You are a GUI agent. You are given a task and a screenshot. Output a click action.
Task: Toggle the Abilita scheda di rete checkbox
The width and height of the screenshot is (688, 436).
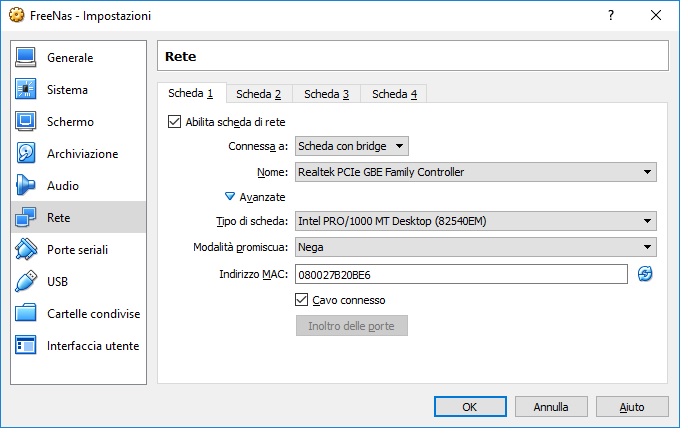(174, 122)
